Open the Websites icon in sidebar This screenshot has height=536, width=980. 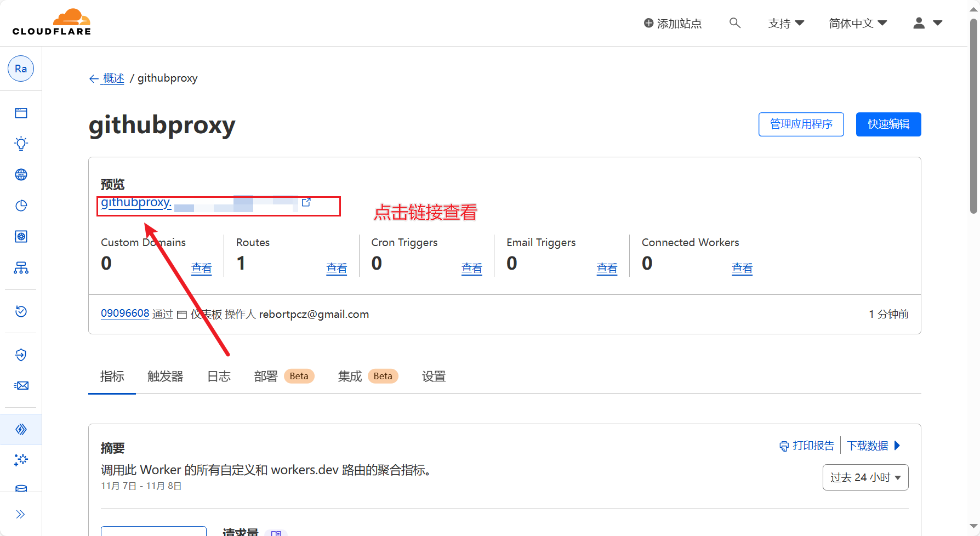tap(21, 113)
